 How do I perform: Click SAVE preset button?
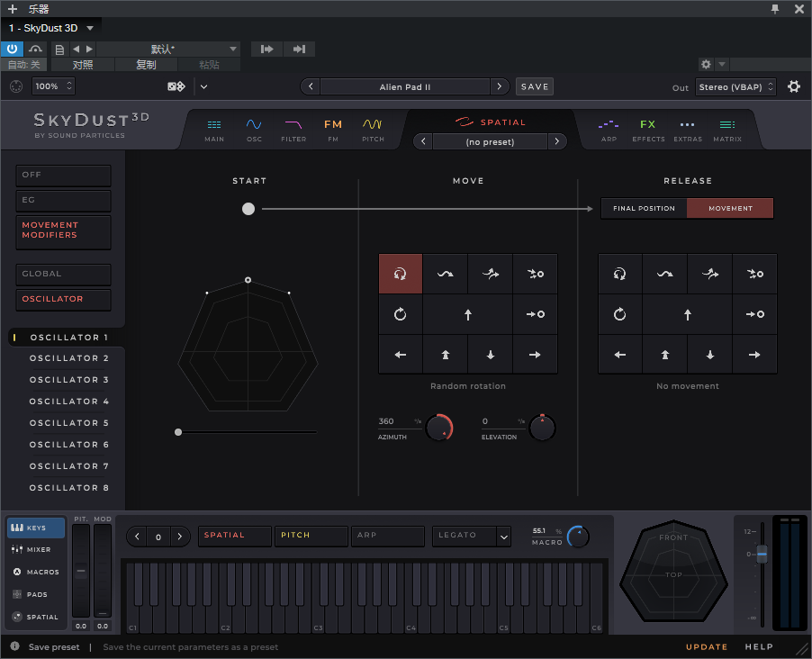[535, 86]
